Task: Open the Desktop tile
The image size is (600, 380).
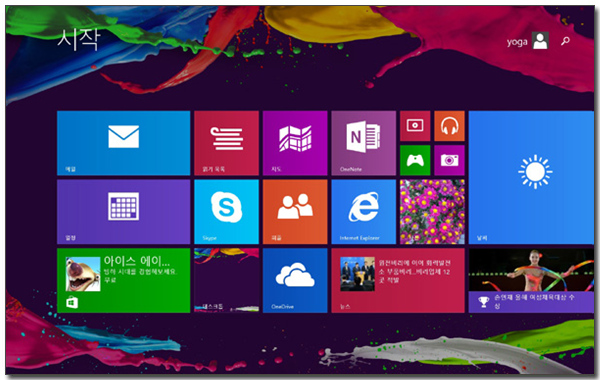Action: [x=226, y=281]
